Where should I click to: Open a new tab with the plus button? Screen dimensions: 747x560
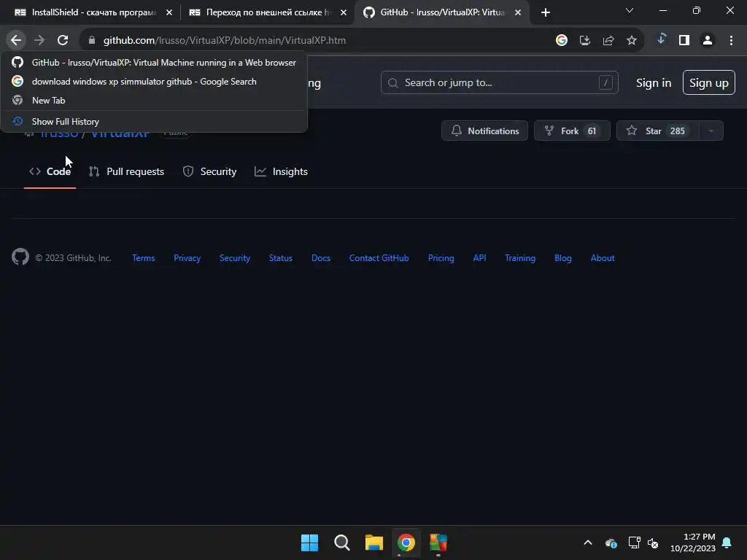[546, 12]
